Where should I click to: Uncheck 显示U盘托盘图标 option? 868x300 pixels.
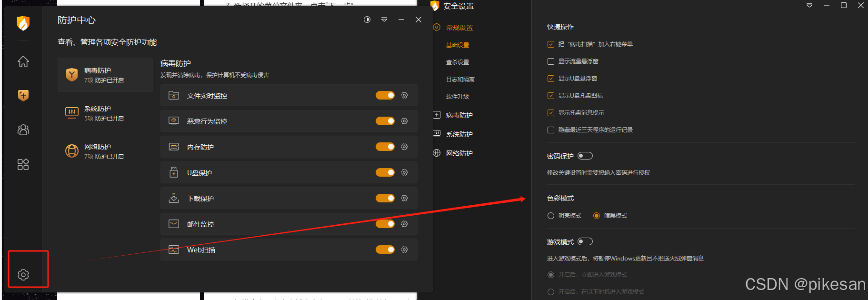click(551, 96)
